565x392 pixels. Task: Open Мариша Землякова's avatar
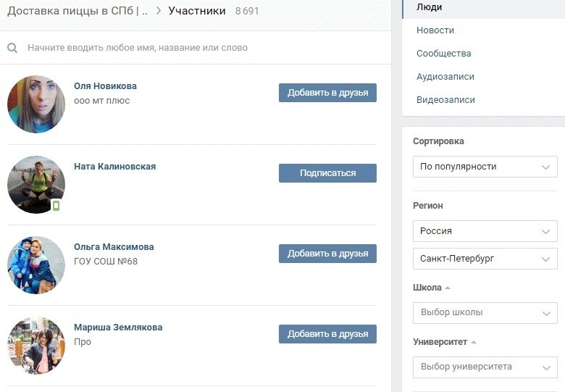36,345
